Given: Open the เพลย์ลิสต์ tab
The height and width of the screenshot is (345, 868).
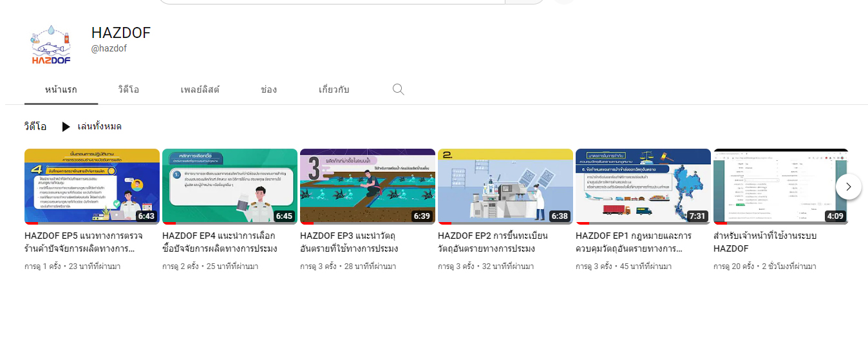Looking at the screenshot, I should pyautogui.click(x=200, y=89).
